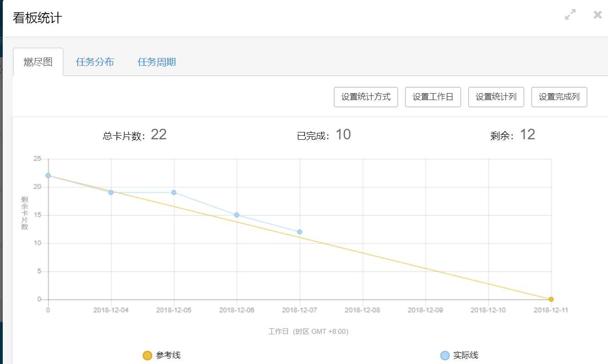Viewport: 608px width, 364px height.
Task: Click the 剩余卡片数 y-axis title
Action: (x=24, y=213)
